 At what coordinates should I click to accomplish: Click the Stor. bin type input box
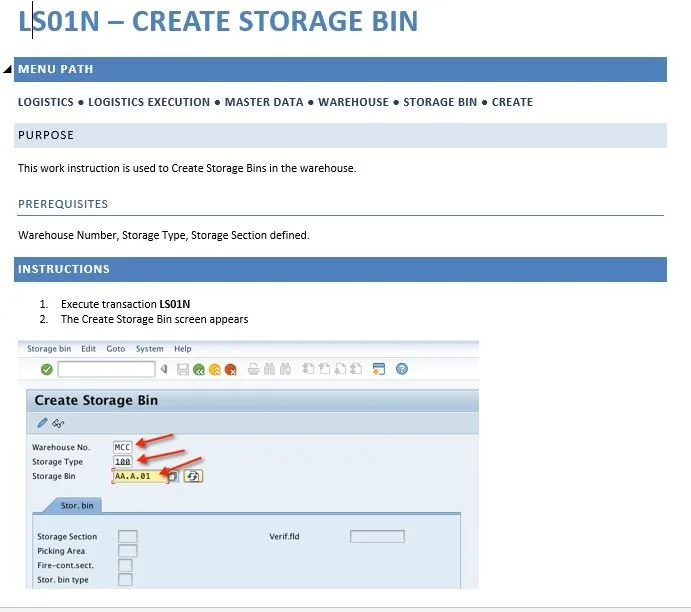tap(125, 580)
